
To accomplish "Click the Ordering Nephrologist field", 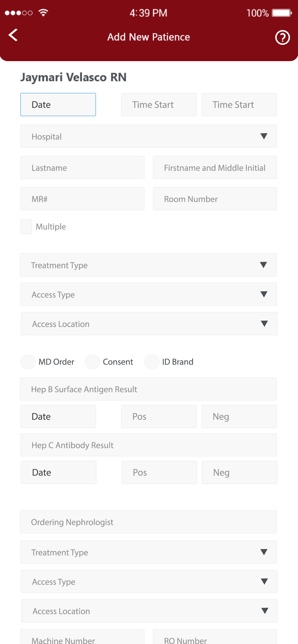I will pyautogui.click(x=148, y=522).
